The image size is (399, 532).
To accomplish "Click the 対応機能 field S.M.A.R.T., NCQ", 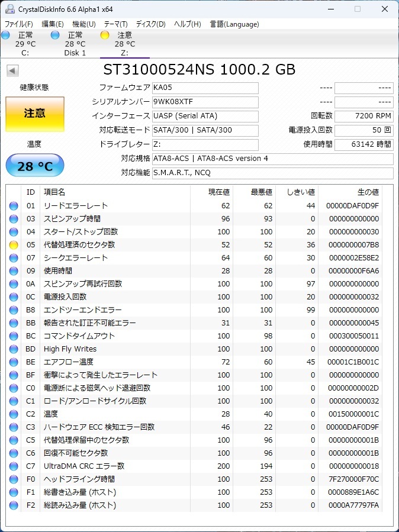I will 273,173.
